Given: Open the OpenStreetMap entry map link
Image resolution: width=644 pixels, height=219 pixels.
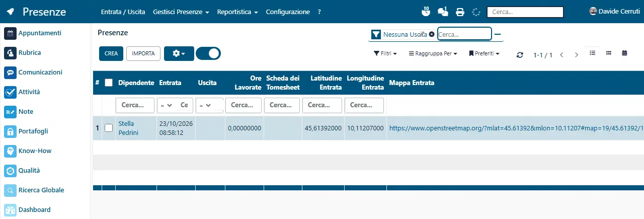Looking at the screenshot, I should pos(516,128).
